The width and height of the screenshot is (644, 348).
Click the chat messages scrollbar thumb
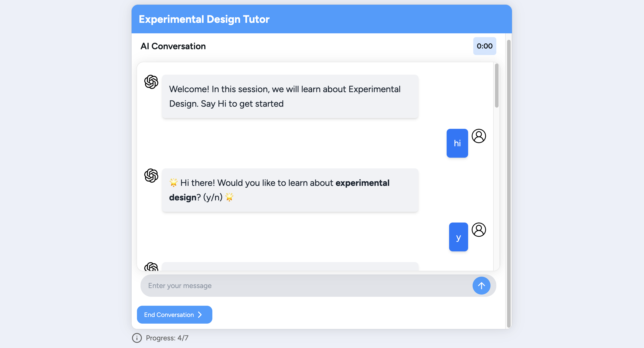coord(497,86)
